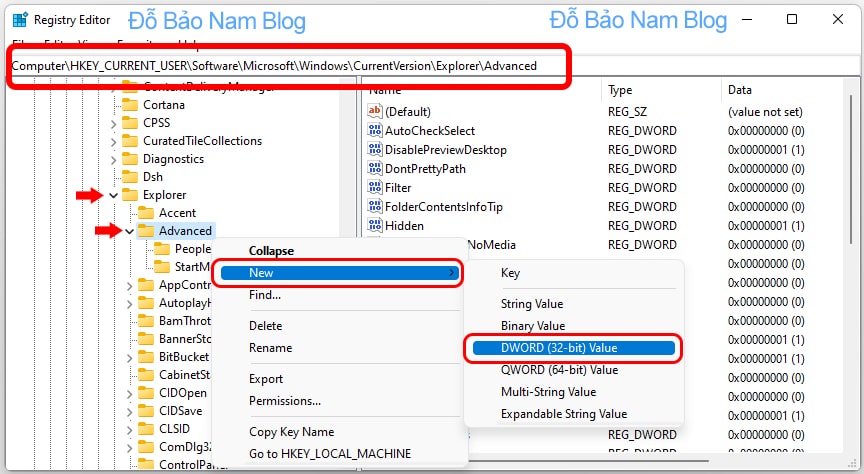Click the CuratedTileCollections folder icon
864x474 pixels.
(130, 141)
